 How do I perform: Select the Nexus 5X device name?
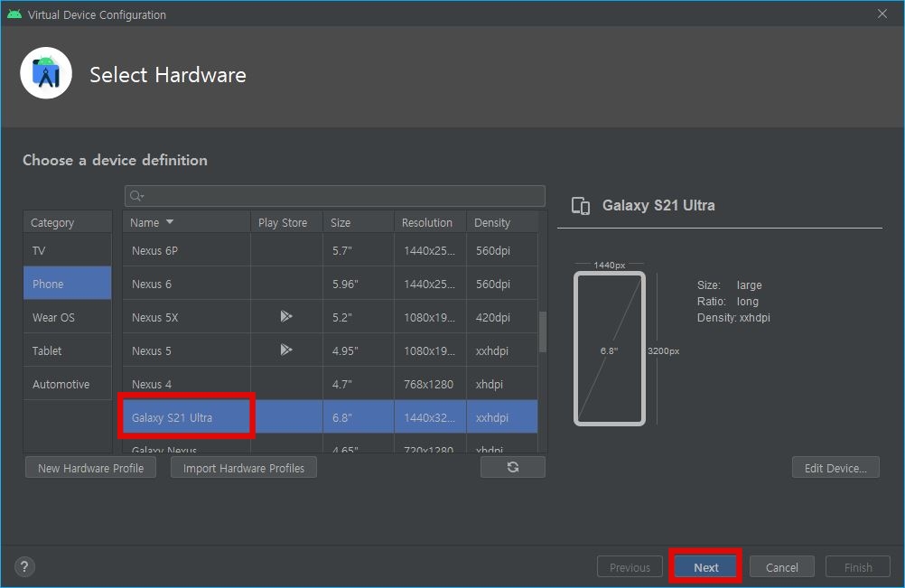click(x=154, y=317)
